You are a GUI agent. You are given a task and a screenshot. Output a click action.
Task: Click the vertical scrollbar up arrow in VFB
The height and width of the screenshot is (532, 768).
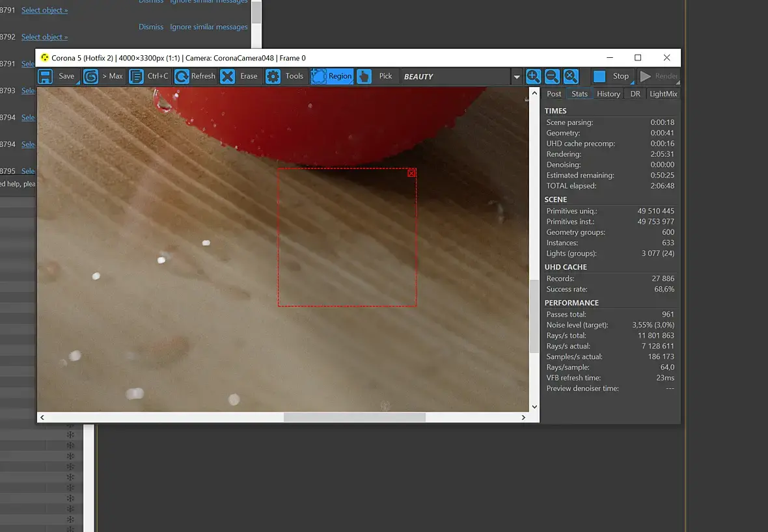point(534,93)
